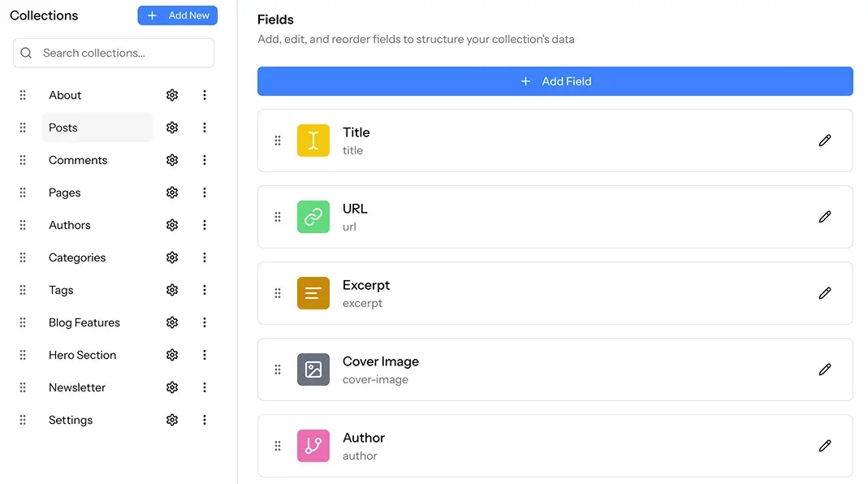Open the three-dot menu for Newsletter
The image size is (868, 484).
click(205, 387)
